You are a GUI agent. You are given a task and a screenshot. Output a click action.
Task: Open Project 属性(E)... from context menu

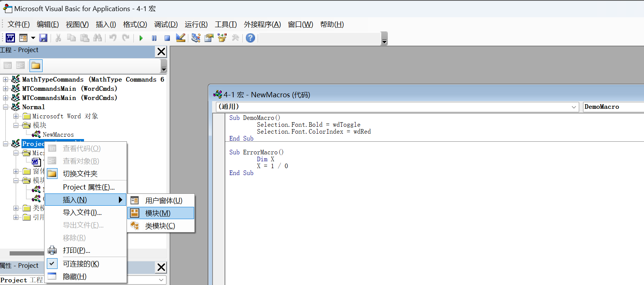86,187
